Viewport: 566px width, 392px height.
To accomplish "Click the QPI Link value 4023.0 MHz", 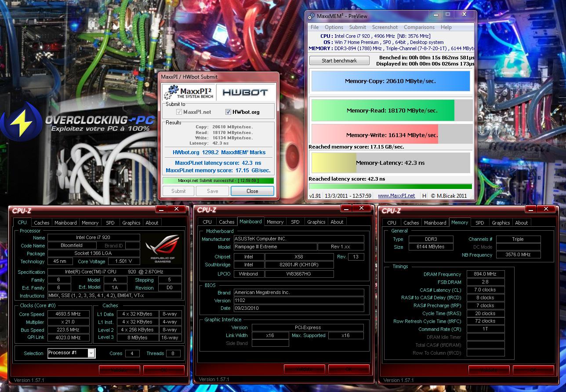I will pyautogui.click(x=68, y=338).
